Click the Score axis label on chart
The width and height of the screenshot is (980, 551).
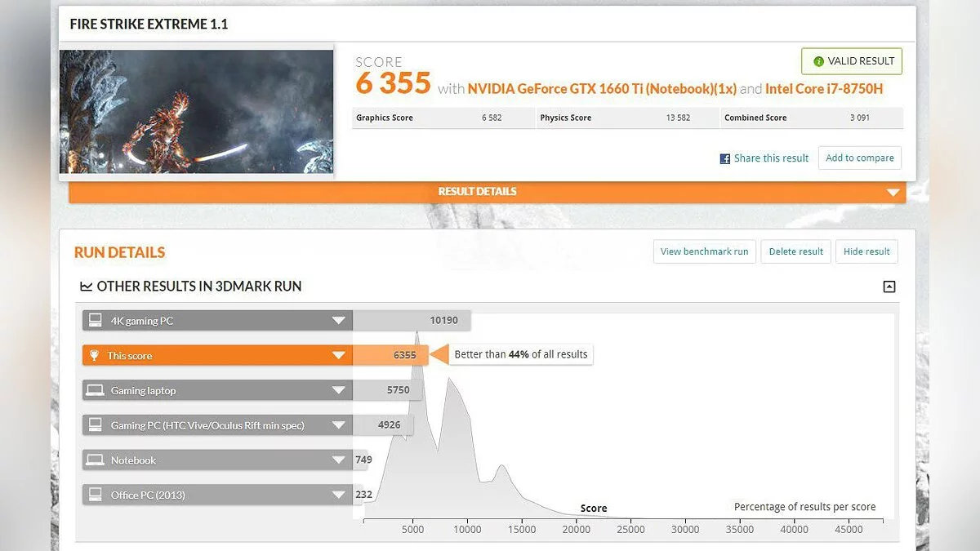(x=594, y=508)
